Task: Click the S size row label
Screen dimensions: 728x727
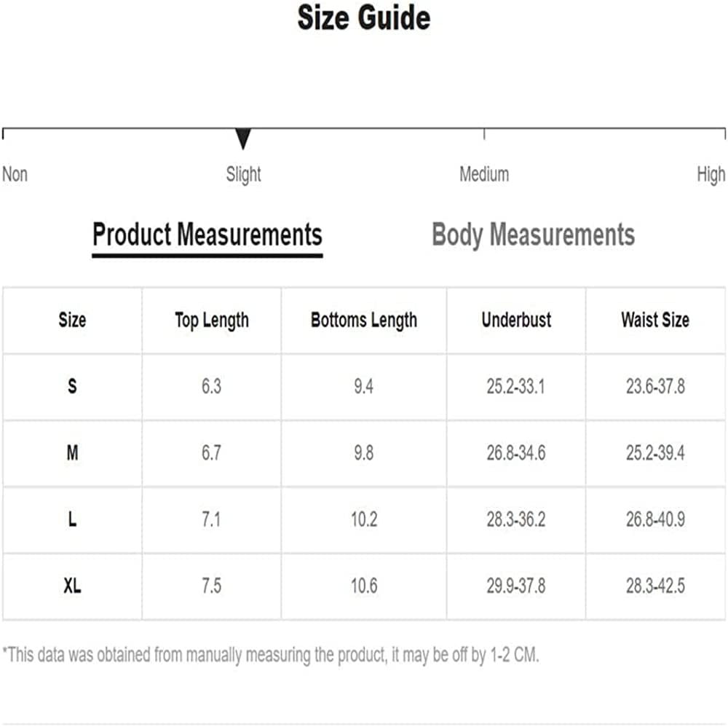Action: click(72, 387)
